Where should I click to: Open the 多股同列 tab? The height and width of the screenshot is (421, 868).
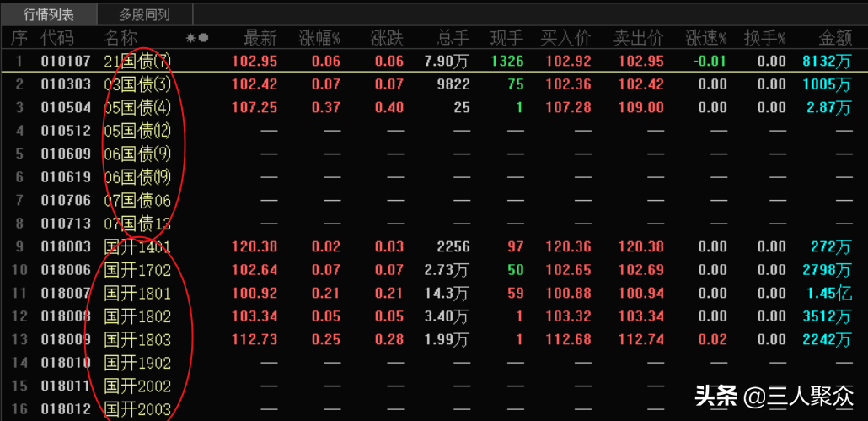[x=144, y=14]
